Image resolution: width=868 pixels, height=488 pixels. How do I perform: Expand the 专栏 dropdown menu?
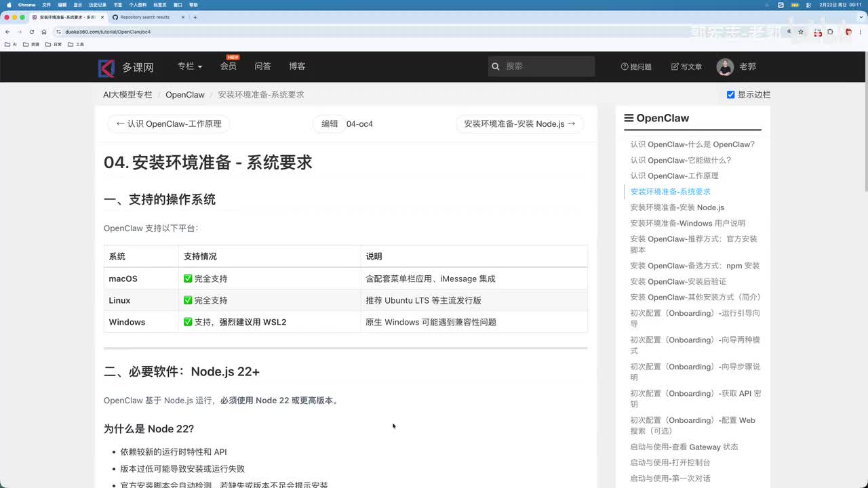tap(190, 66)
